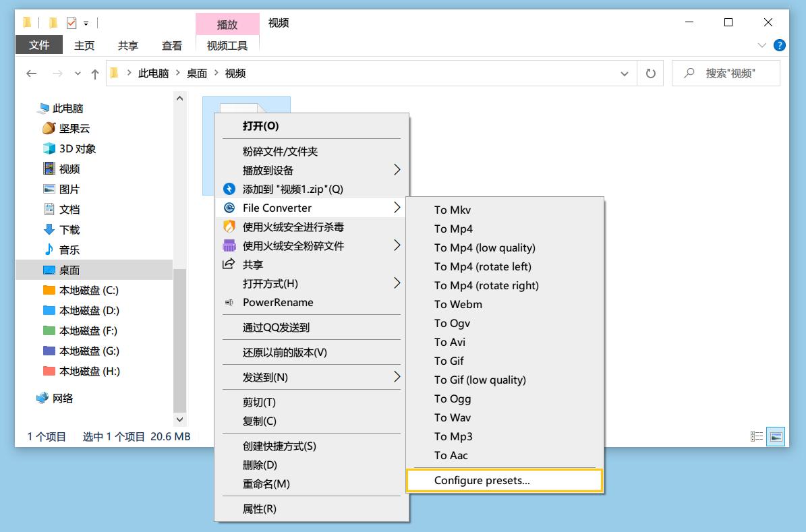806x532 pixels.
Task: Click the up-to-parent-folder arrow icon
Action: click(94, 73)
